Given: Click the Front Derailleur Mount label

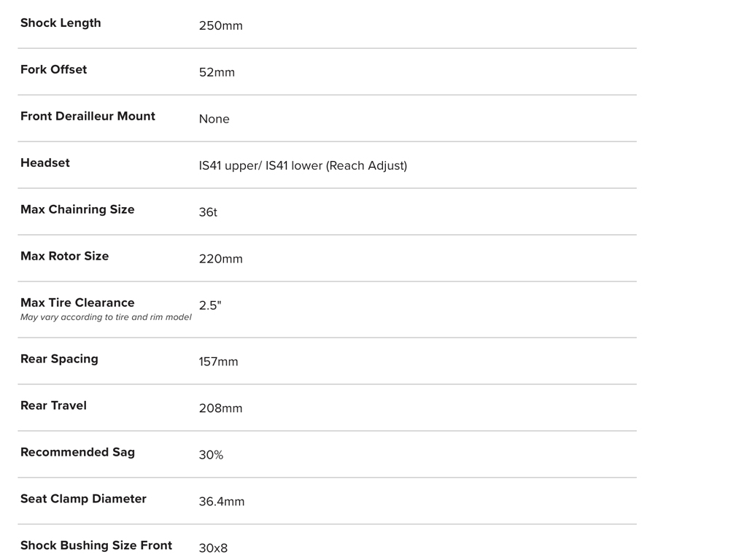Looking at the screenshot, I should click(x=88, y=117).
